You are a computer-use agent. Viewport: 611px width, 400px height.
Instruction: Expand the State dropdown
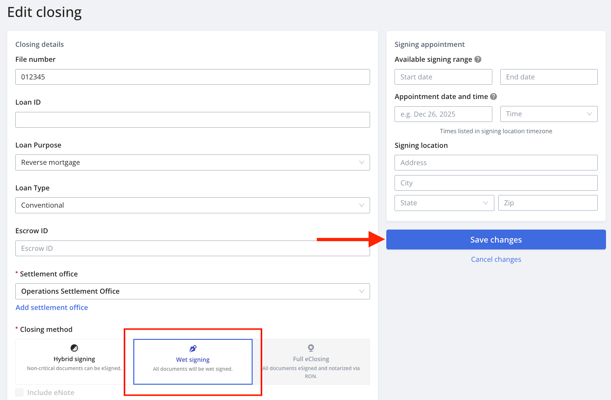coord(443,203)
